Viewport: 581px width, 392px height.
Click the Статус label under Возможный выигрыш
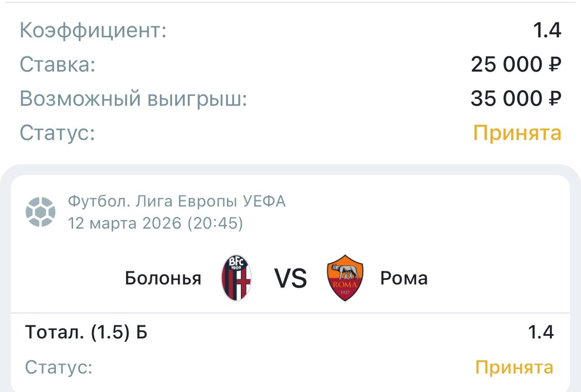pos(57,133)
